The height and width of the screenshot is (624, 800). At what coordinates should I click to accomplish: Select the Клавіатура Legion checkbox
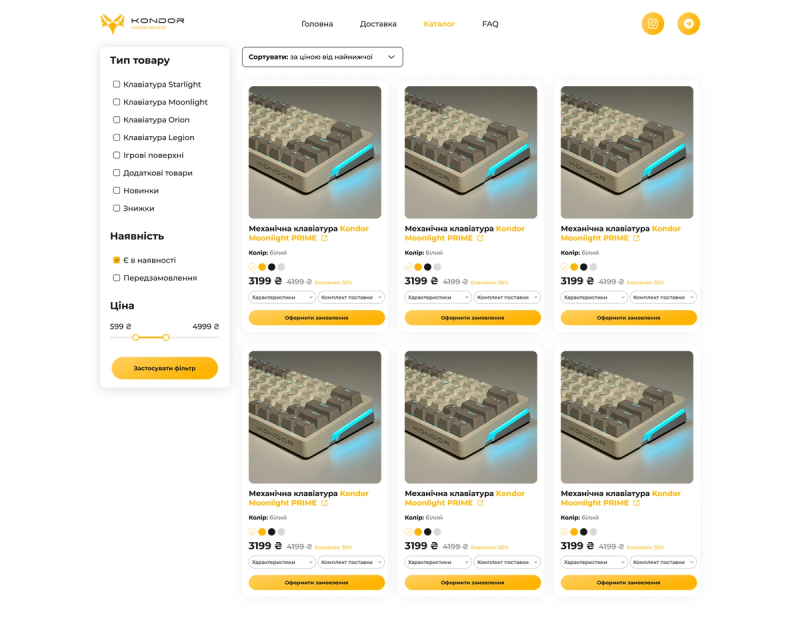point(116,137)
